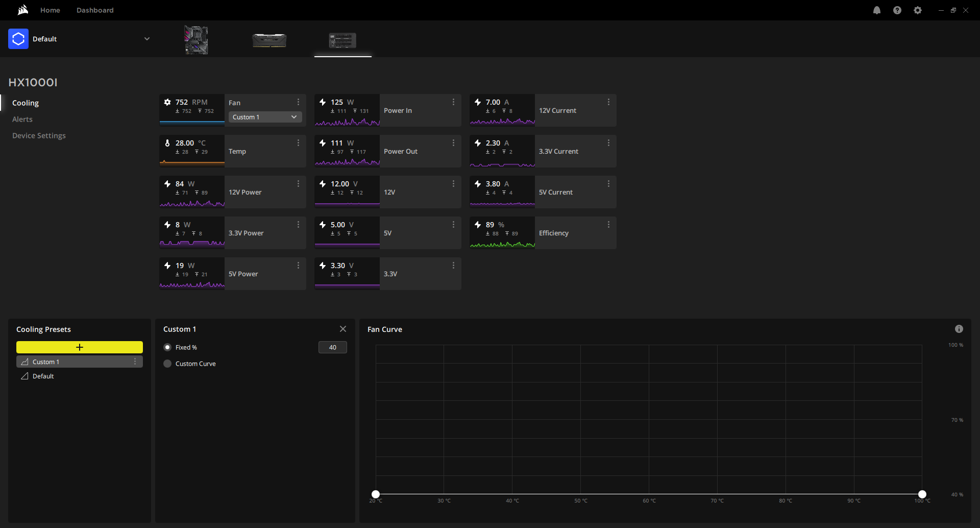Open the Power In card options menu
Screen dimensions: 980x528
point(453,102)
